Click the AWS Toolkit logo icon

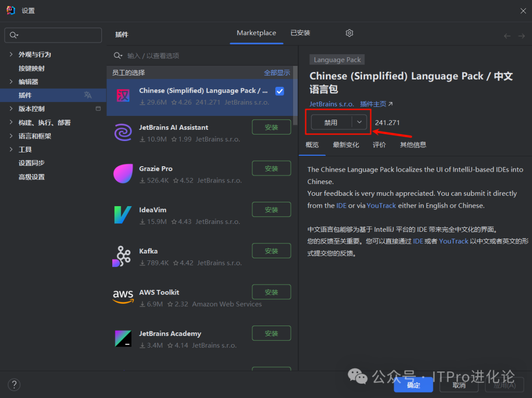tap(123, 296)
